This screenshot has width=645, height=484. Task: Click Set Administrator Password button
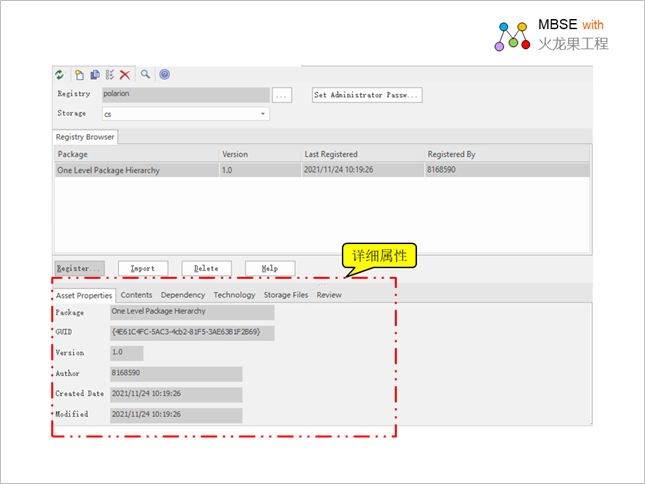pos(367,95)
